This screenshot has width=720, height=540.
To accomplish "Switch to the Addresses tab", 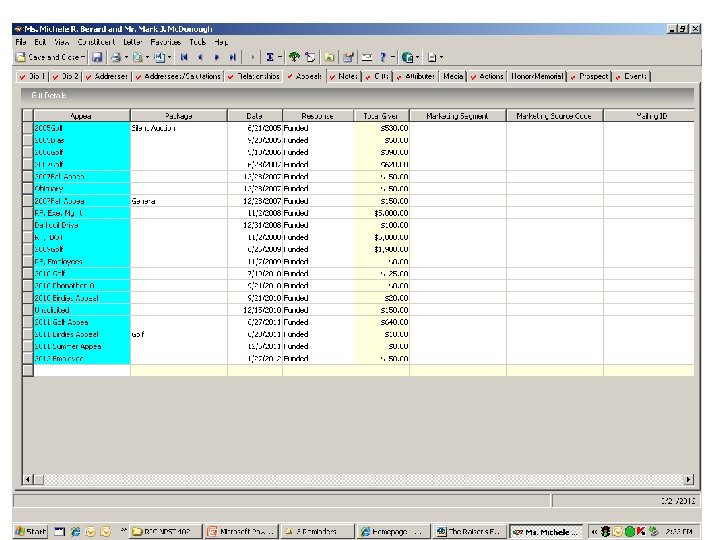I will [x=107, y=76].
